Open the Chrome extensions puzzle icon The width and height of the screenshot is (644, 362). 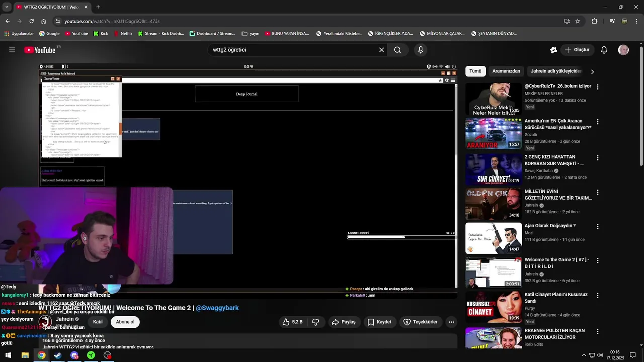click(x=595, y=21)
